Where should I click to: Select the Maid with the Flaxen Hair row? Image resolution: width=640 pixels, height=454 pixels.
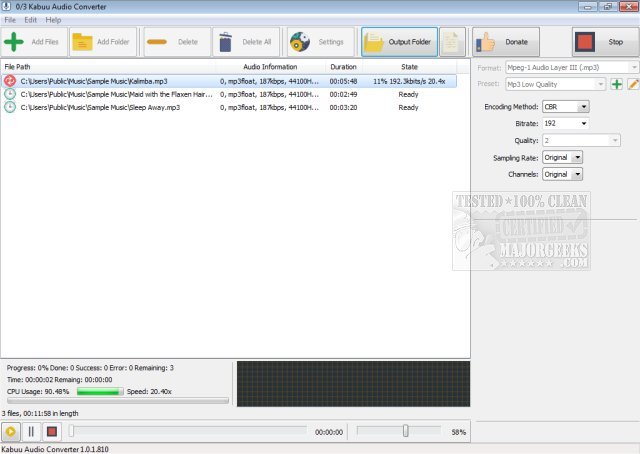[229, 94]
